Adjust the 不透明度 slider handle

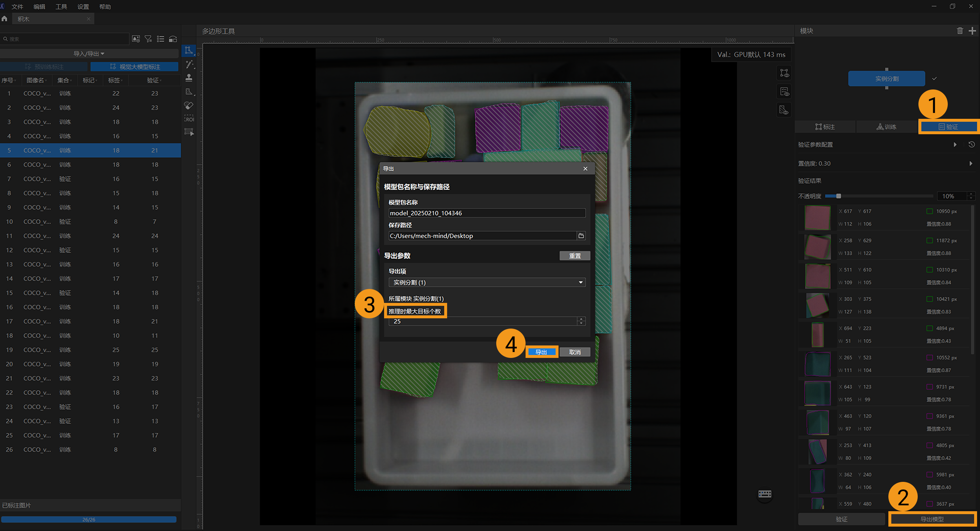click(839, 196)
